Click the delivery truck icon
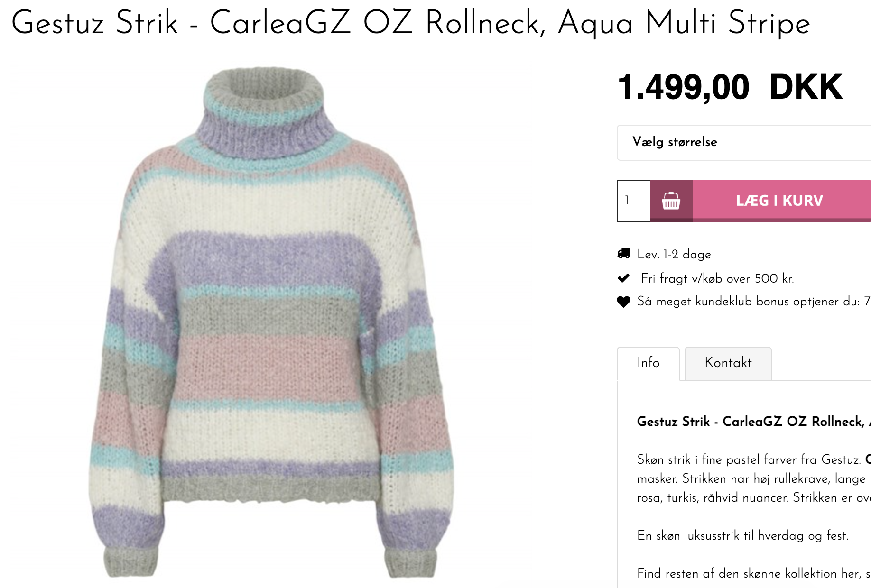Viewport: 871px width, 588px height. click(x=624, y=254)
